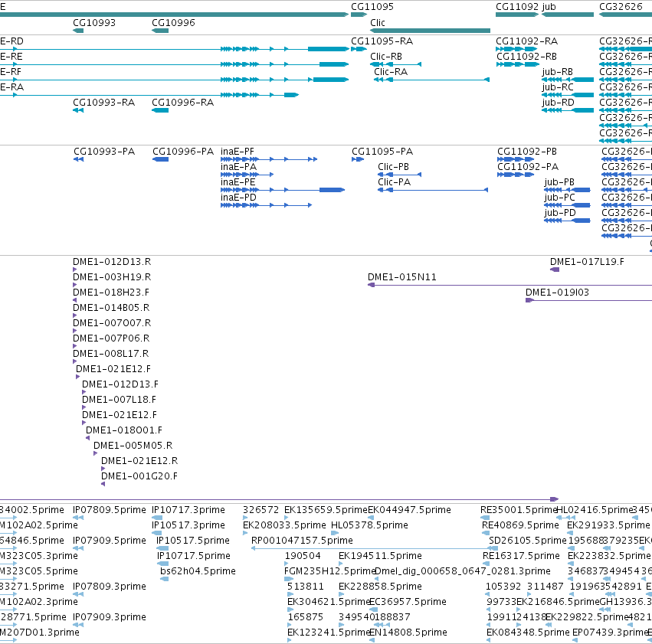Viewport: 652px width, 644px height.
Task: Click the Clic-RA transcript label
Action: [391, 72]
